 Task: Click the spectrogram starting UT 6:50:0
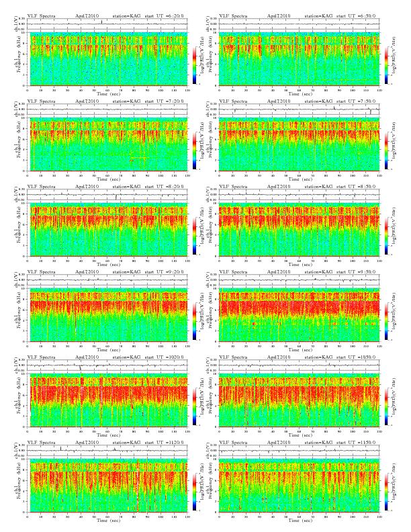(299, 59)
